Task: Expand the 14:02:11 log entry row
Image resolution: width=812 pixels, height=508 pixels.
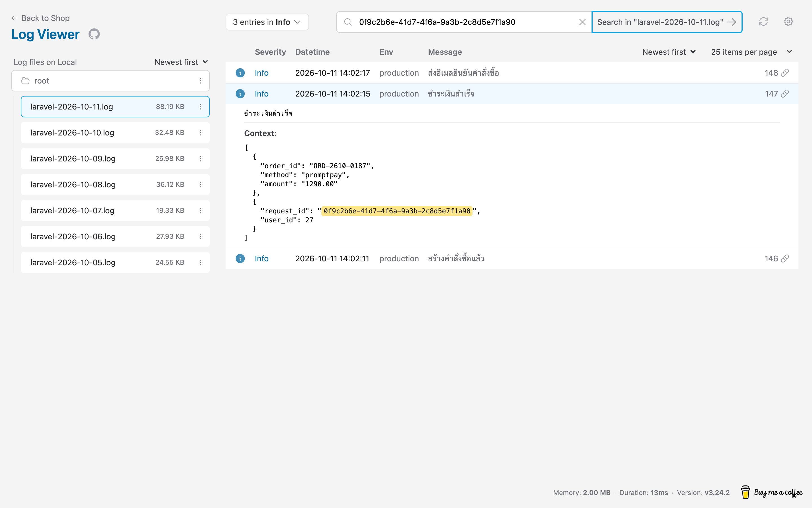Action: click(x=512, y=258)
